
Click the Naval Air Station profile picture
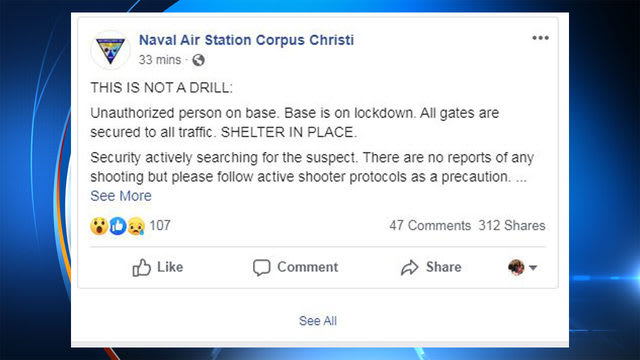coord(110,50)
